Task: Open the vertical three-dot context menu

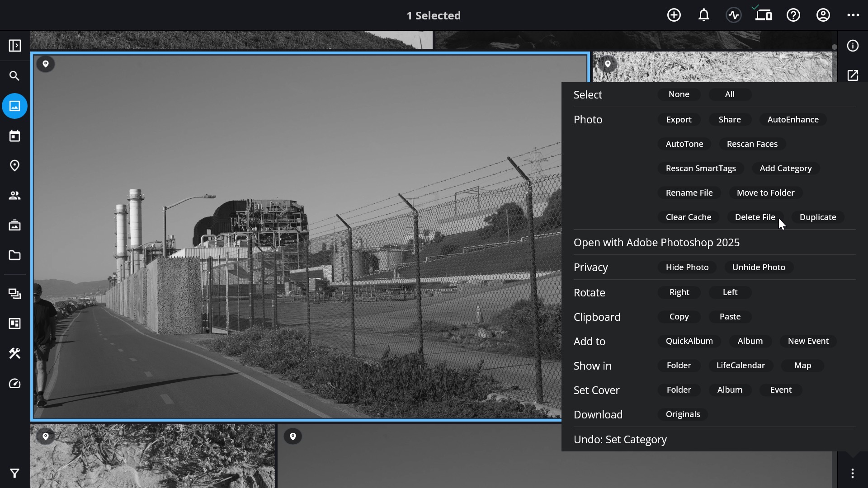Action: [x=852, y=473]
